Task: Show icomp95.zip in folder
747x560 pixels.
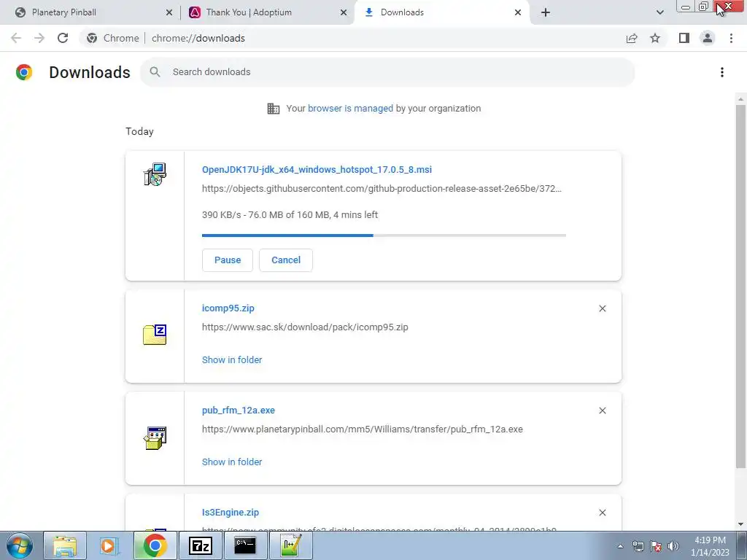Action: [x=232, y=360]
